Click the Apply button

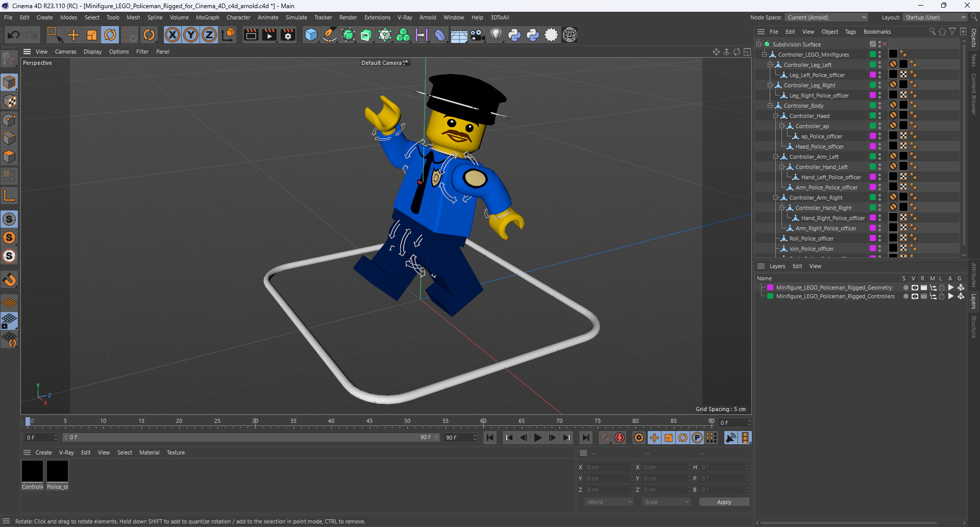pos(724,502)
